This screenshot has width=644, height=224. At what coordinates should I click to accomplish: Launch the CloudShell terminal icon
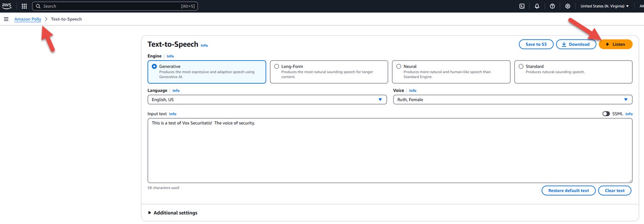[x=522, y=6]
